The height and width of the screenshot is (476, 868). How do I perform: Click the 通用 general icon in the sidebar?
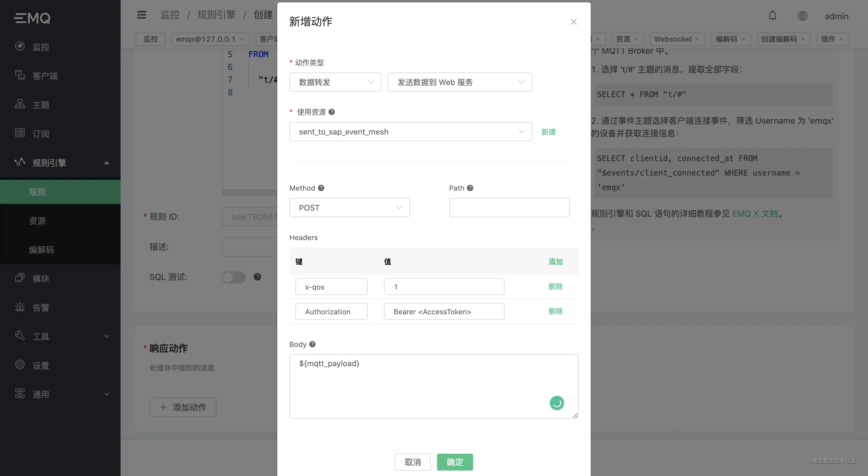pos(20,394)
